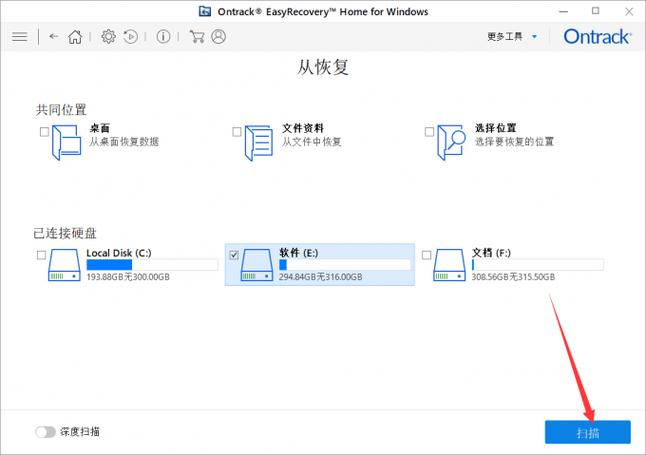Click the 扫描 scan button
The width and height of the screenshot is (646, 455).
point(587,432)
